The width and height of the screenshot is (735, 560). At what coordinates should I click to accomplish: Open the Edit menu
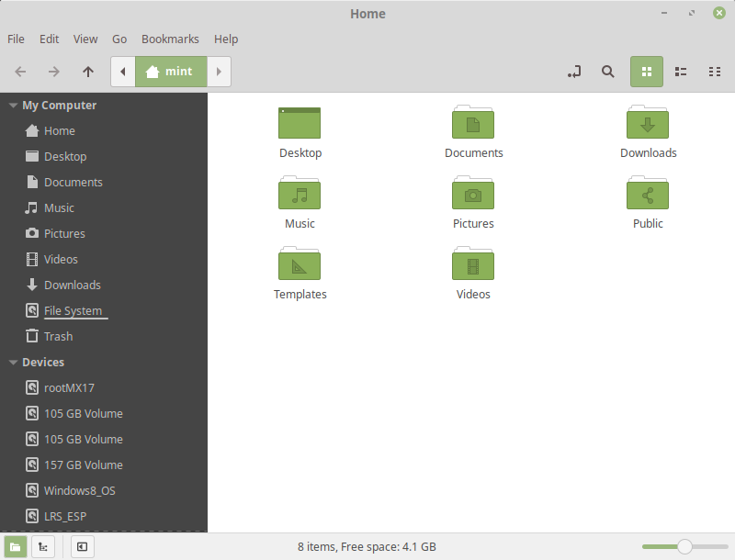49,39
